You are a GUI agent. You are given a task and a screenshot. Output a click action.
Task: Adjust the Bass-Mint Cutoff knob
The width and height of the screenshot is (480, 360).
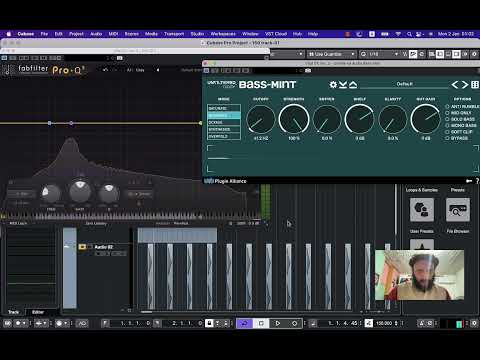[261, 119]
